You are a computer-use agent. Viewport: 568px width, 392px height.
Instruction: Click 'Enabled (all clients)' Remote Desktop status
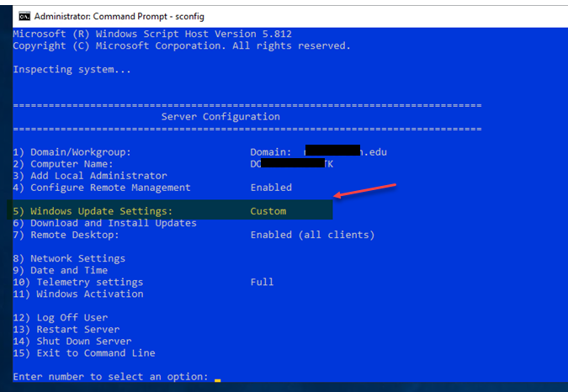click(312, 235)
